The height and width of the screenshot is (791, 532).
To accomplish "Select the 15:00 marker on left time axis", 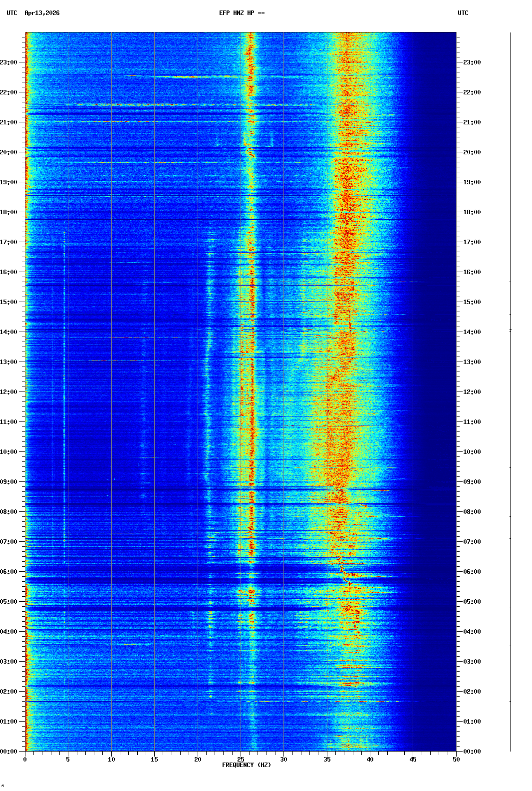I will click(x=9, y=302).
